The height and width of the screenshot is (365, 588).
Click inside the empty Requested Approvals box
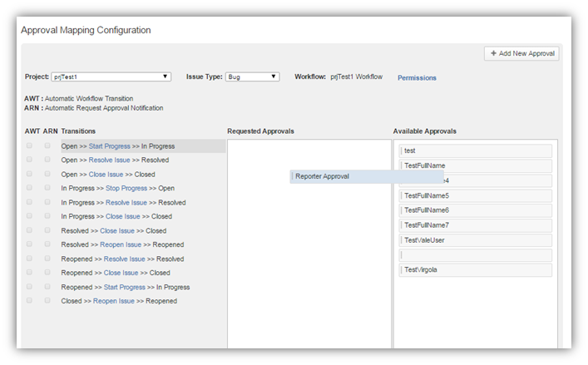coord(309,266)
